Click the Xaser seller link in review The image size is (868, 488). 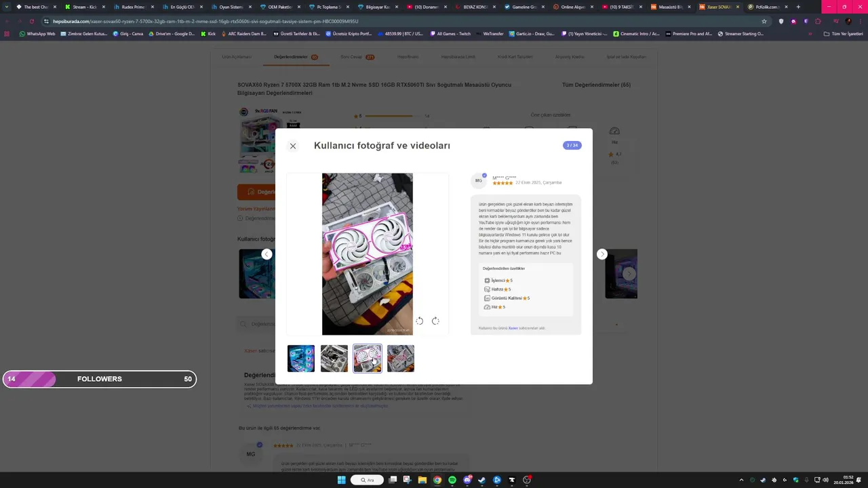pos(513,328)
